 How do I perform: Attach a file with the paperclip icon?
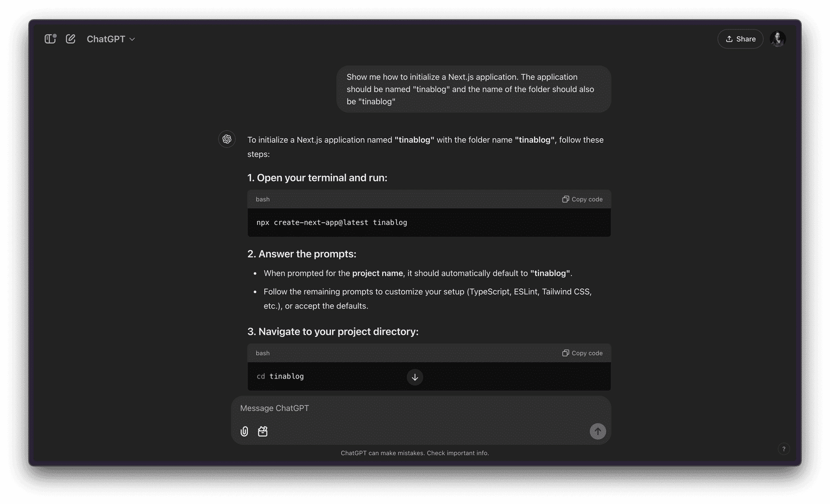[x=245, y=431]
